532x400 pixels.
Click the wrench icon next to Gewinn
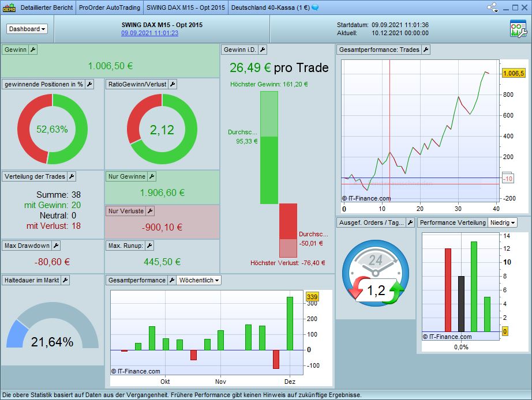pyautogui.click(x=33, y=50)
